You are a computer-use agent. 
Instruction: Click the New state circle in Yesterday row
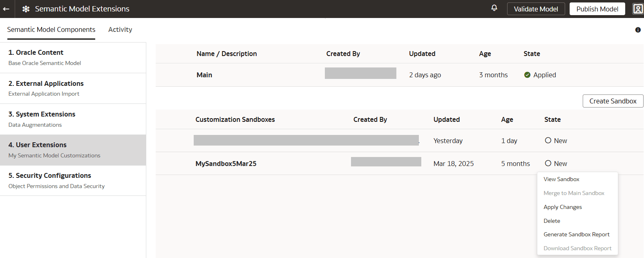548,141
